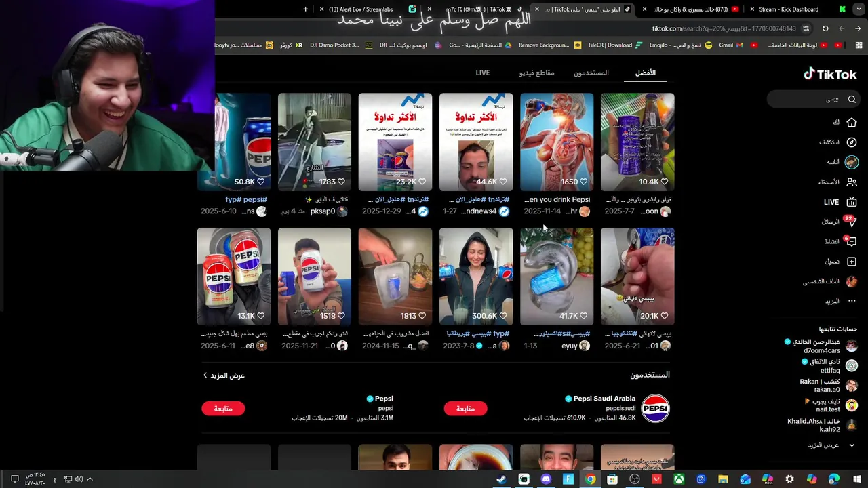Switch to خالد عسيري YouTube browser tab
The width and height of the screenshot is (868, 488).
692,9
